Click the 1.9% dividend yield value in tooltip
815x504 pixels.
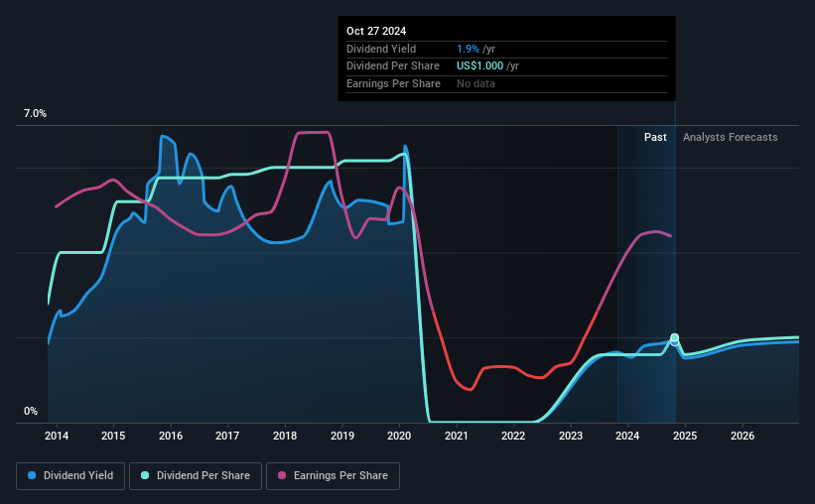pyautogui.click(x=468, y=49)
